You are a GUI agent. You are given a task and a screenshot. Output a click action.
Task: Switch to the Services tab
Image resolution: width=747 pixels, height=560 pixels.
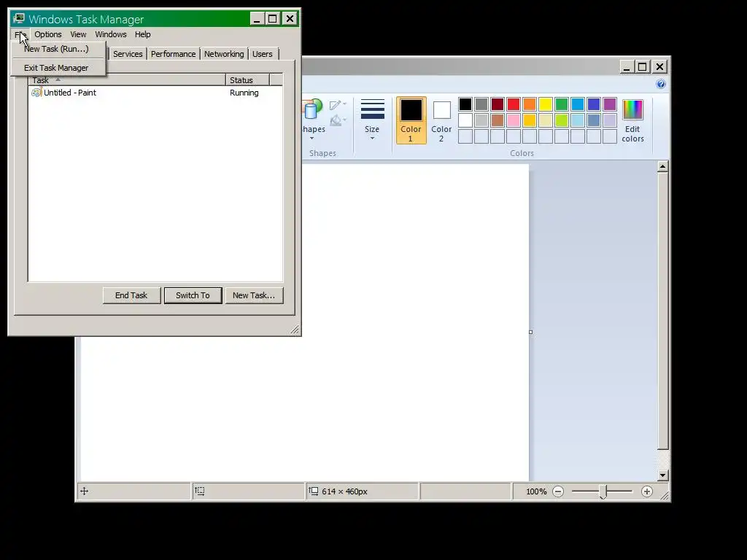(128, 54)
